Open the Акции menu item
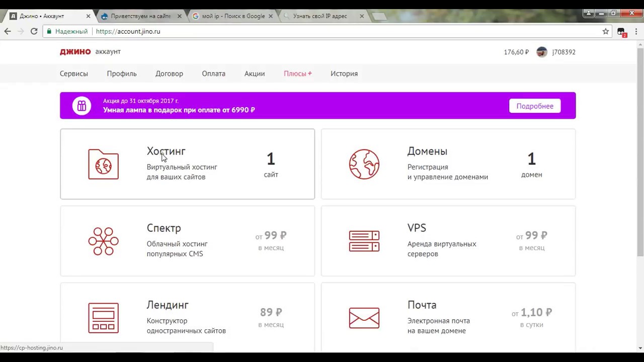644x362 pixels. click(x=255, y=73)
